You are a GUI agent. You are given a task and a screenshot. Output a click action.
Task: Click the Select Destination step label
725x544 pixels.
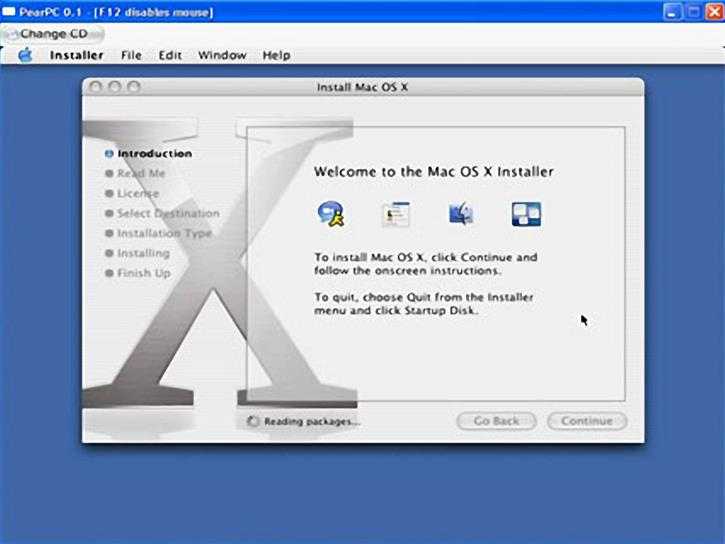click(x=168, y=214)
